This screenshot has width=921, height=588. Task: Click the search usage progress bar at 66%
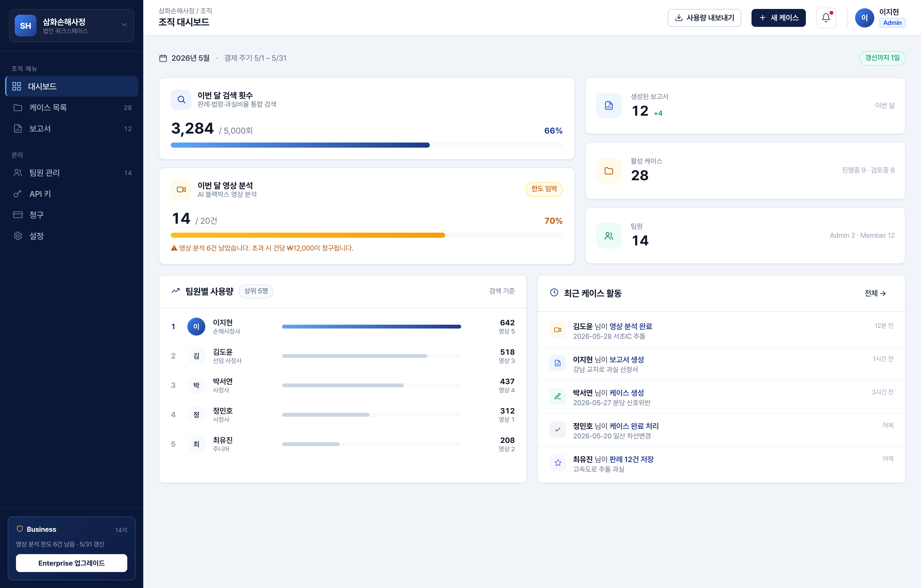pyautogui.click(x=366, y=145)
